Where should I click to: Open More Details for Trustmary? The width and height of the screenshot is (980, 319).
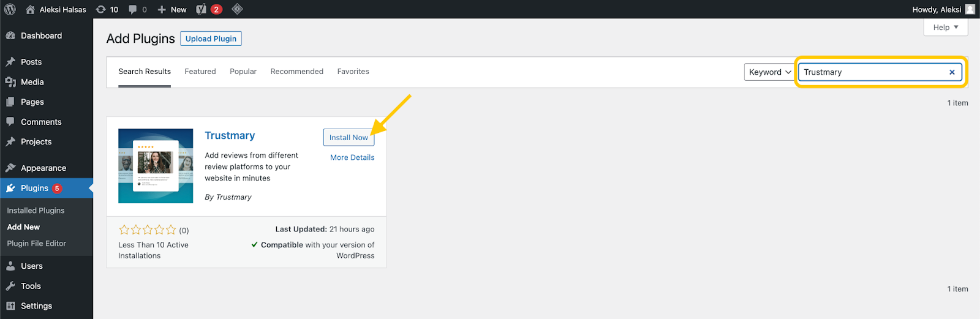tap(352, 157)
